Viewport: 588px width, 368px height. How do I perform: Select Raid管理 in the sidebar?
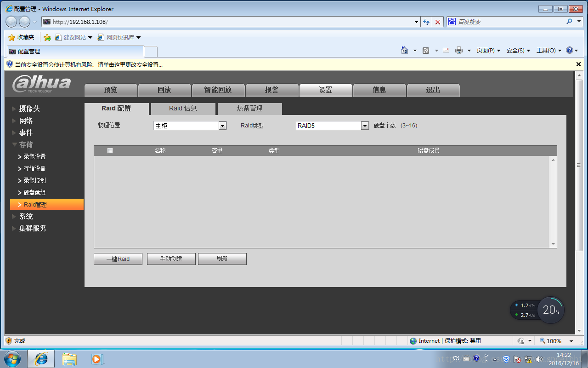coord(47,204)
